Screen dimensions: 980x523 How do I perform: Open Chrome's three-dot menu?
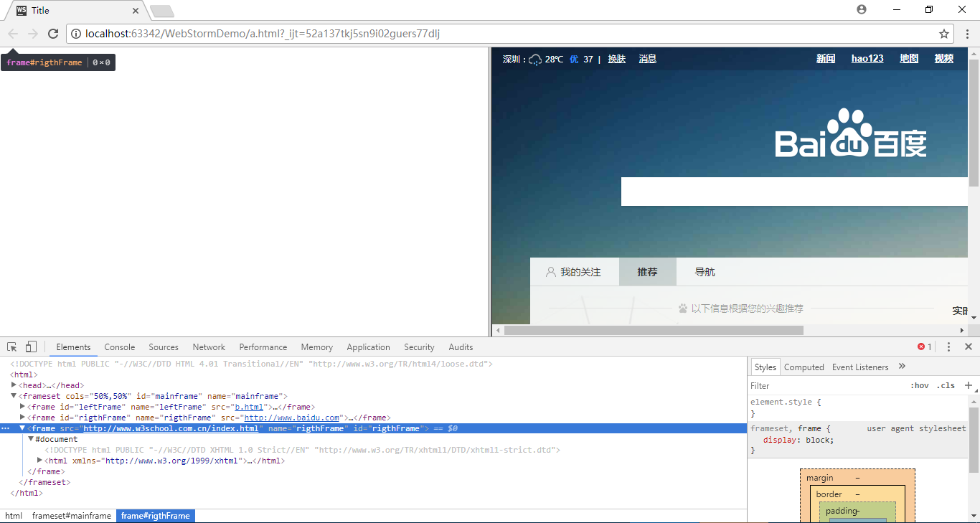pos(967,34)
